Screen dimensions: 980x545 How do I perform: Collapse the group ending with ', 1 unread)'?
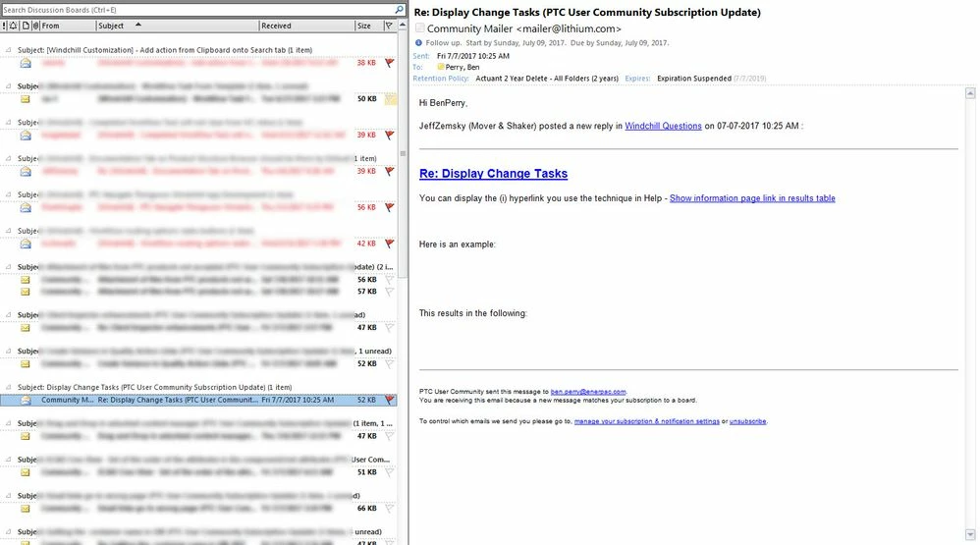(8, 352)
